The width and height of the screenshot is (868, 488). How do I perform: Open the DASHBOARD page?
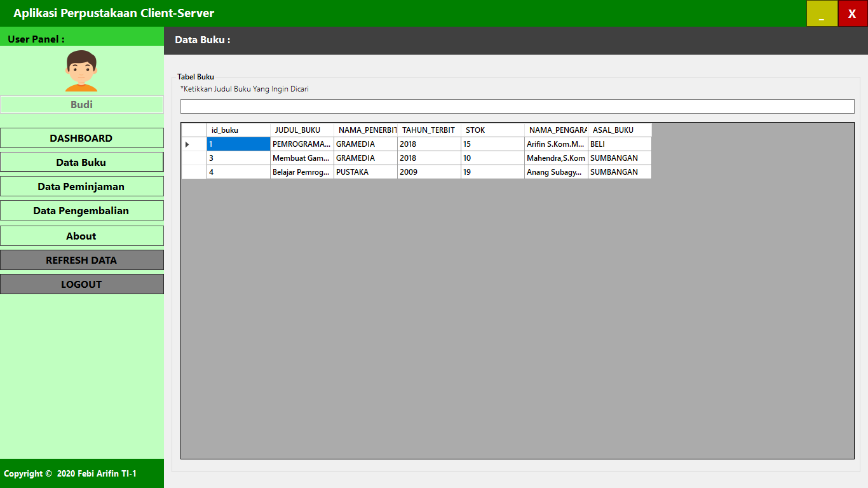(81, 138)
